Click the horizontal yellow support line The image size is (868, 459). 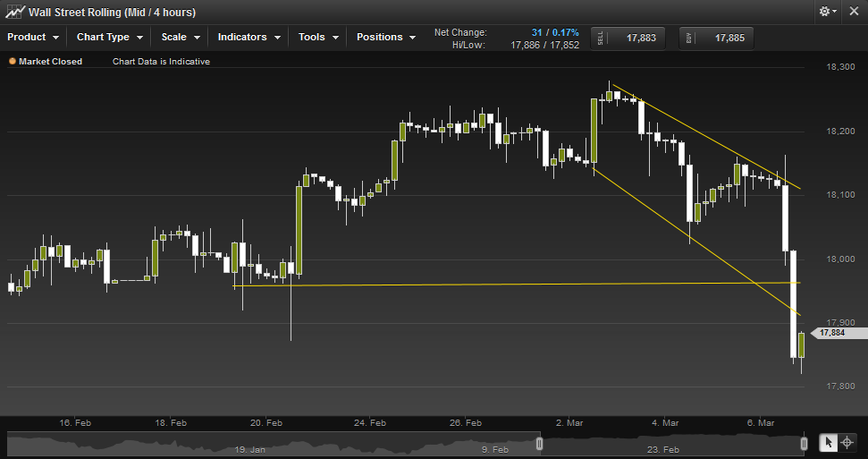536,284
